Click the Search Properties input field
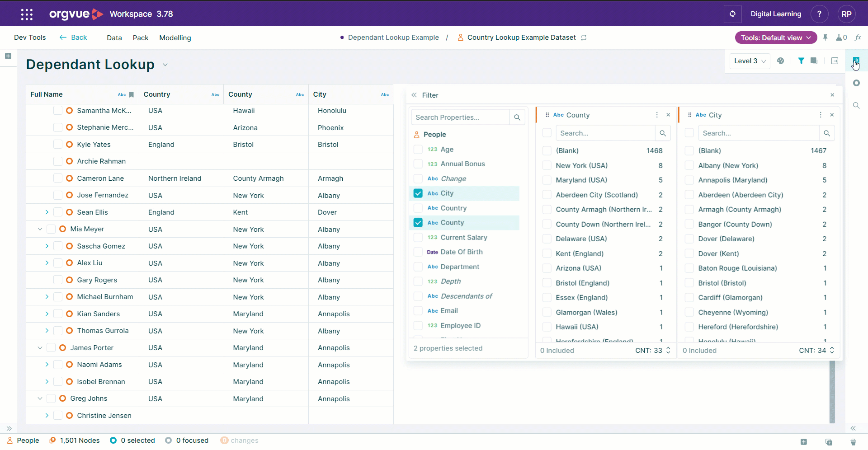This screenshot has width=868, height=450. pos(460,117)
